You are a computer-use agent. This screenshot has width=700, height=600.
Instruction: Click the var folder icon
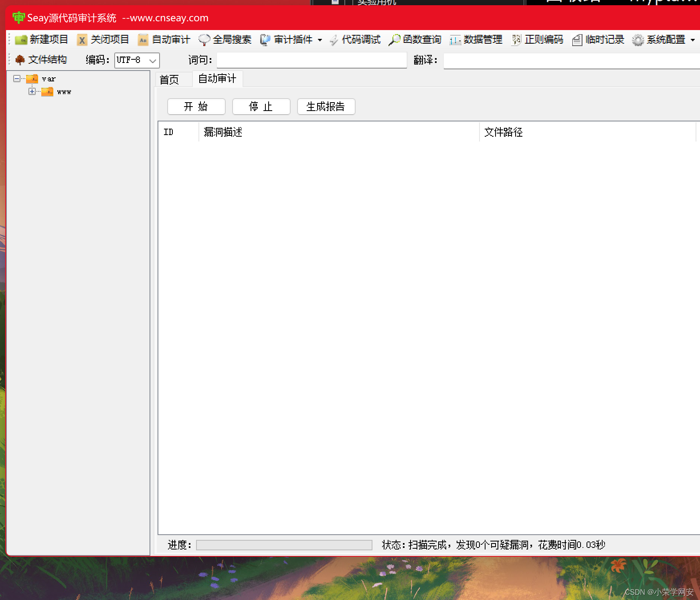32,79
